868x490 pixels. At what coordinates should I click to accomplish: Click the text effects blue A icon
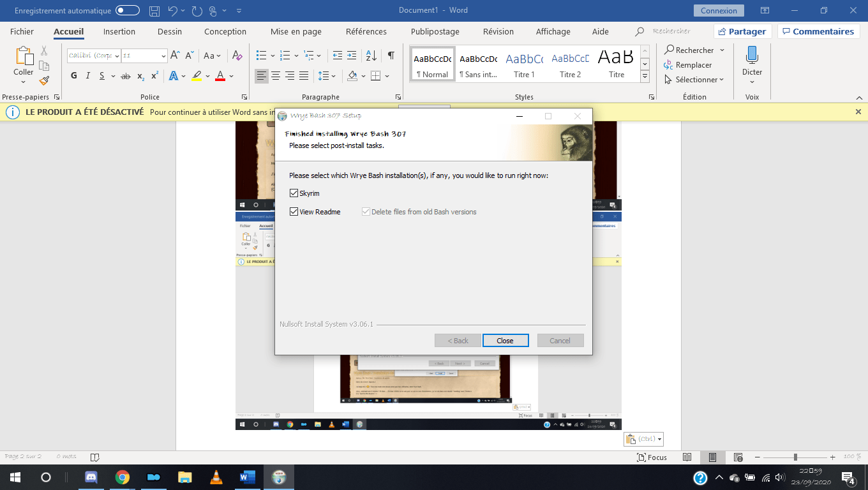(x=173, y=76)
